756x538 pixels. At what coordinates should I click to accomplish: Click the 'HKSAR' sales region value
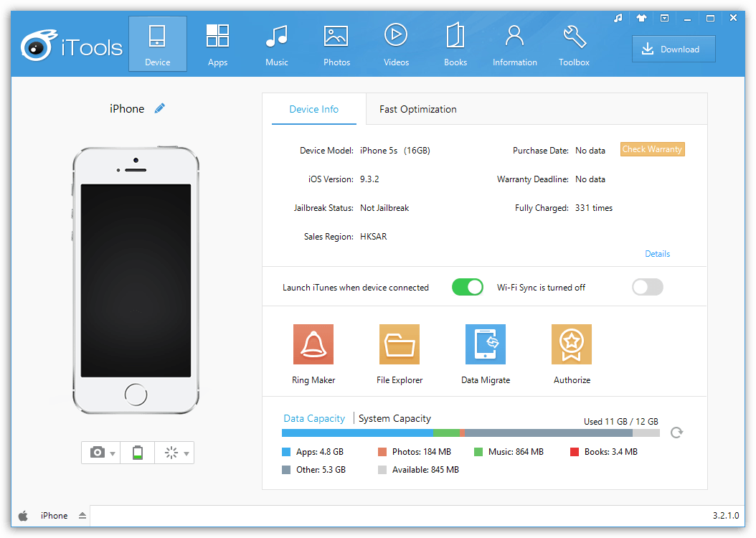[x=373, y=237]
